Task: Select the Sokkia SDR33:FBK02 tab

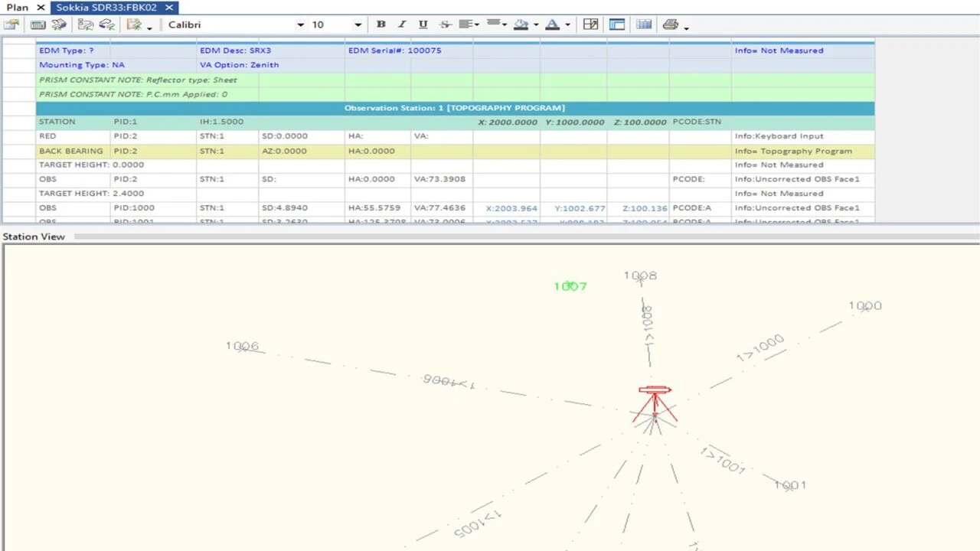Action: click(107, 7)
